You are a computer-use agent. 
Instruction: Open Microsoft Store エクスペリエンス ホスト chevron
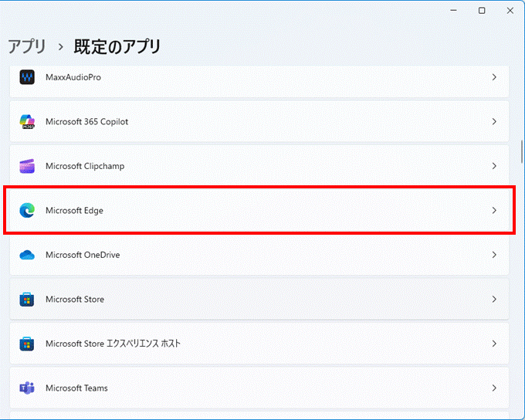pyautogui.click(x=494, y=344)
